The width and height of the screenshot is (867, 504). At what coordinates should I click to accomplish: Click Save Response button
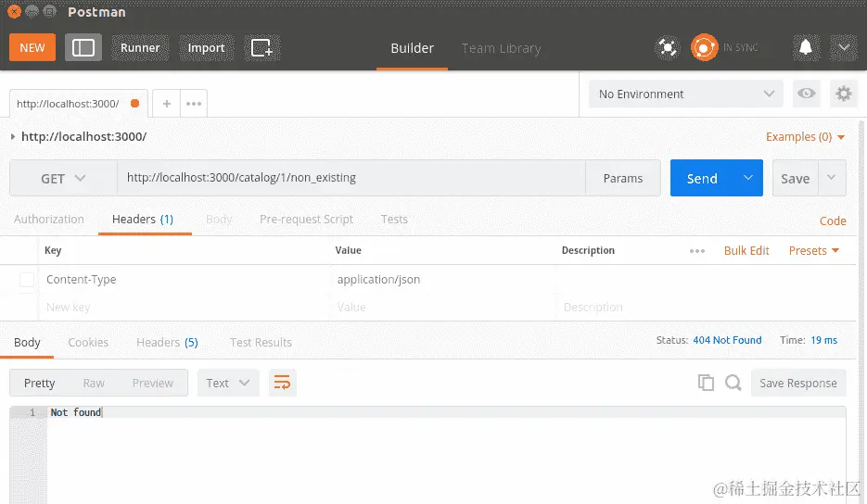pyautogui.click(x=797, y=383)
